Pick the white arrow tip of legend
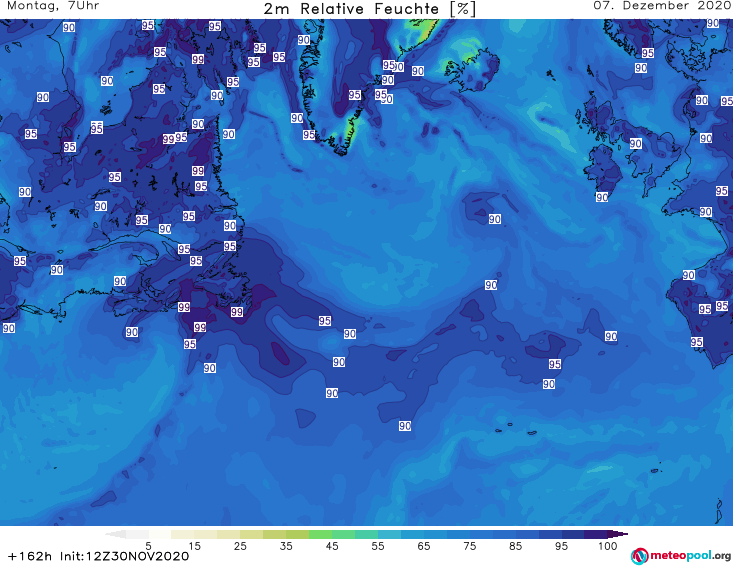This screenshot has width=733, height=566. 115,534
